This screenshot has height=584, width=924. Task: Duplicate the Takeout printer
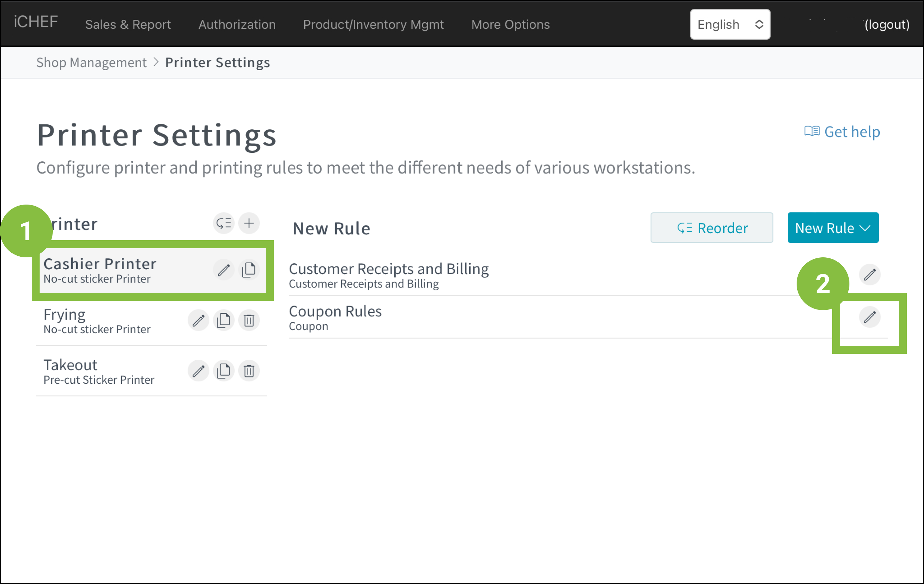point(224,371)
